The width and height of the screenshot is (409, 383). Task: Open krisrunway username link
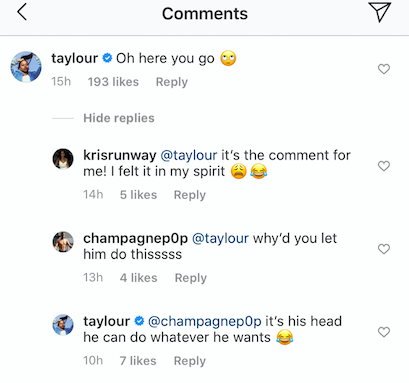coord(120,155)
